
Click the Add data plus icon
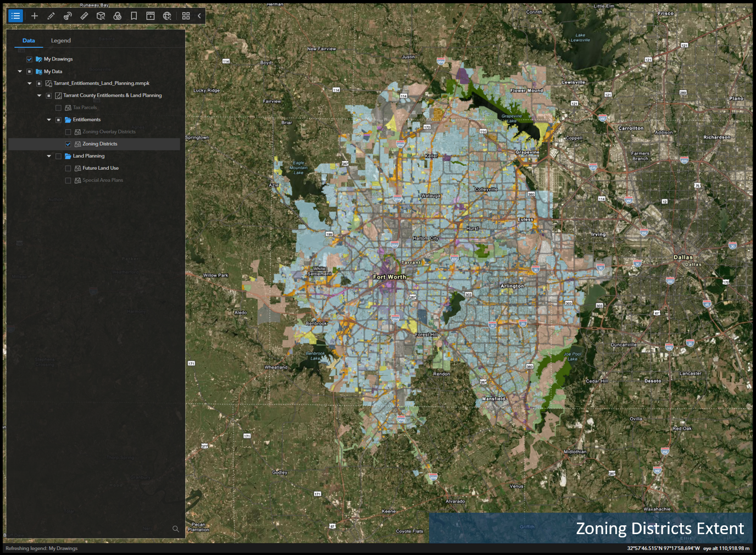(x=35, y=16)
